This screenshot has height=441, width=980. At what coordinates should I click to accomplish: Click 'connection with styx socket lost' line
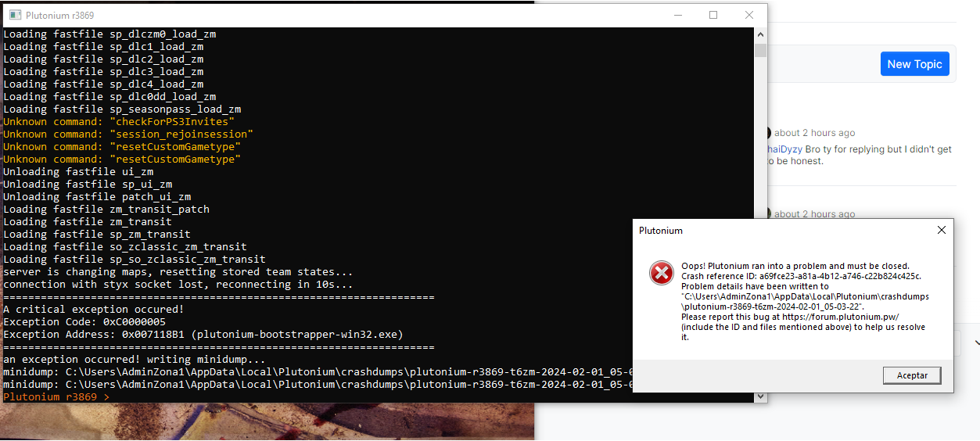click(x=178, y=285)
